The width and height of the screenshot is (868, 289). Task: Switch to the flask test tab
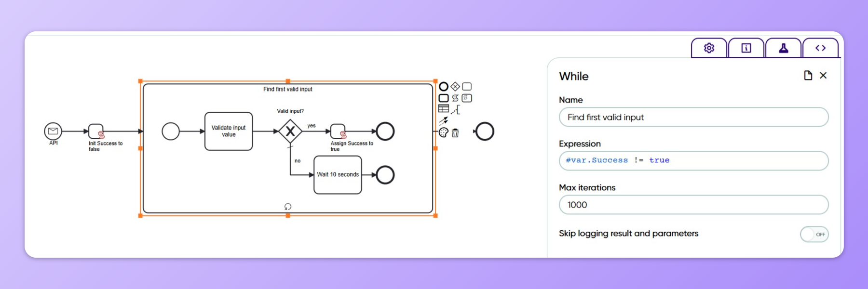pyautogui.click(x=784, y=48)
